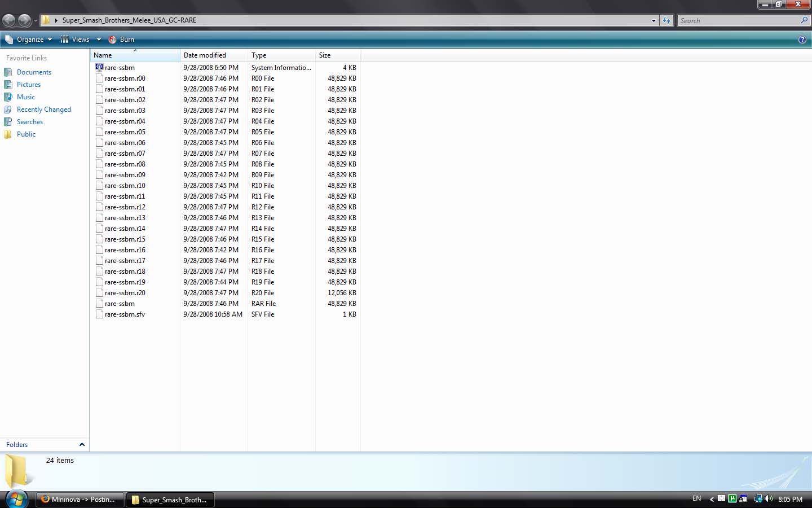Open Music in Favorite Links
Image resolution: width=812 pixels, height=508 pixels.
[26, 97]
